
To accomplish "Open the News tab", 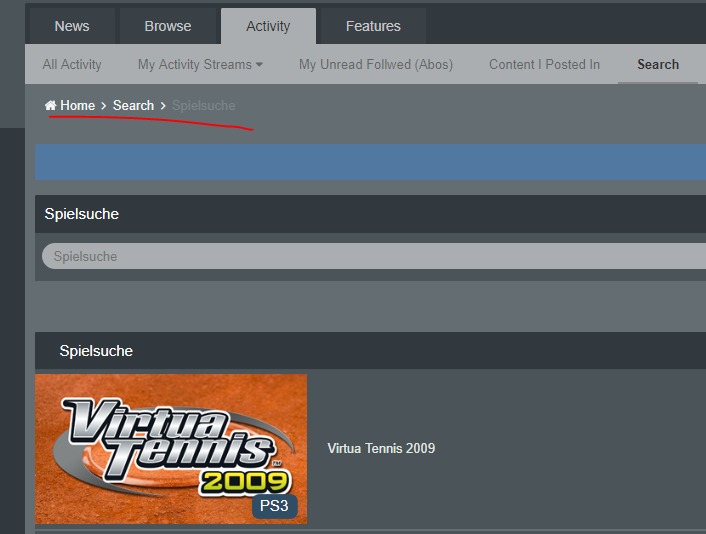I will [x=72, y=26].
